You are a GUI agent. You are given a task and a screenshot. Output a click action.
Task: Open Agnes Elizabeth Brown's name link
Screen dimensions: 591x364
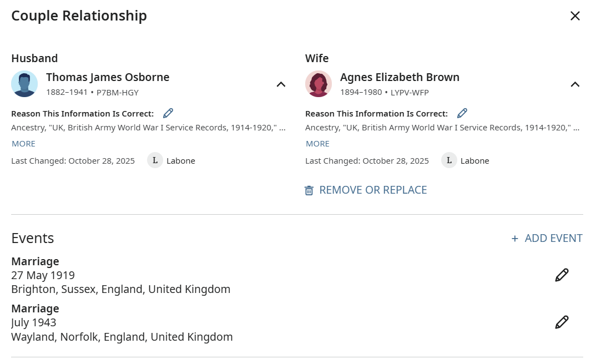[x=400, y=77]
